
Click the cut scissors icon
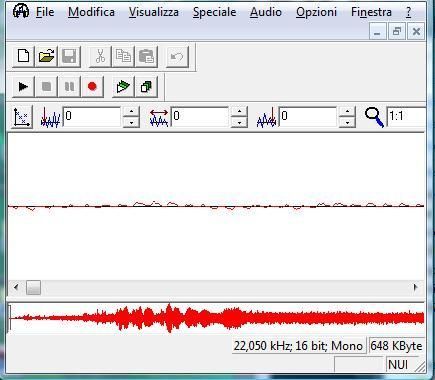click(x=100, y=56)
